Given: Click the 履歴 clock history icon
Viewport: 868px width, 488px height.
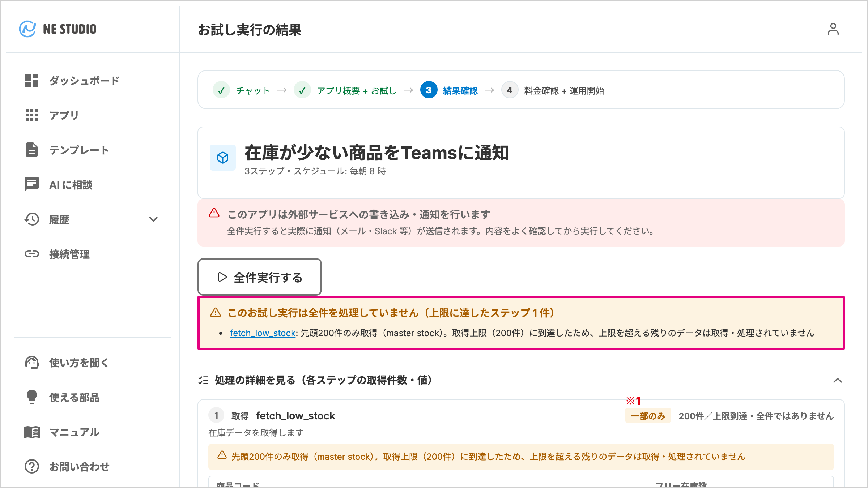Looking at the screenshot, I should coord(32,219).
